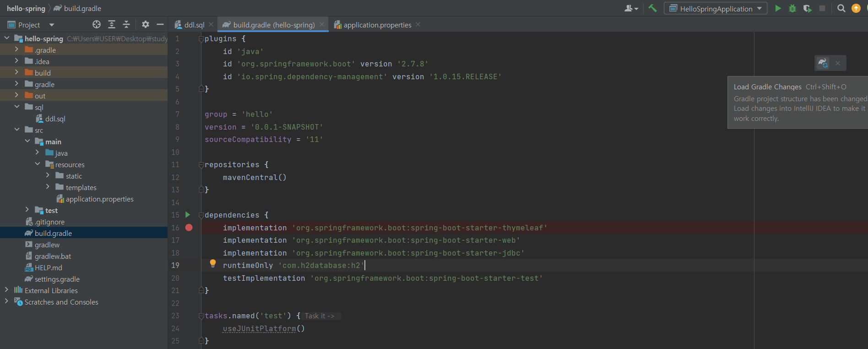This screenshot has height=349, width=868.
Task: Place cursor on mavenCentral() text
Action: coord(255,177)
